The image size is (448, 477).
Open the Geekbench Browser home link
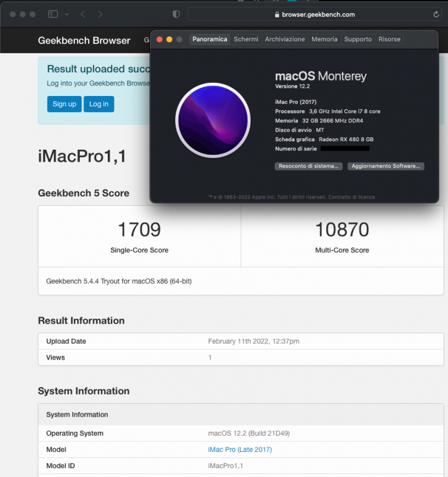click(x=84, y=41)
